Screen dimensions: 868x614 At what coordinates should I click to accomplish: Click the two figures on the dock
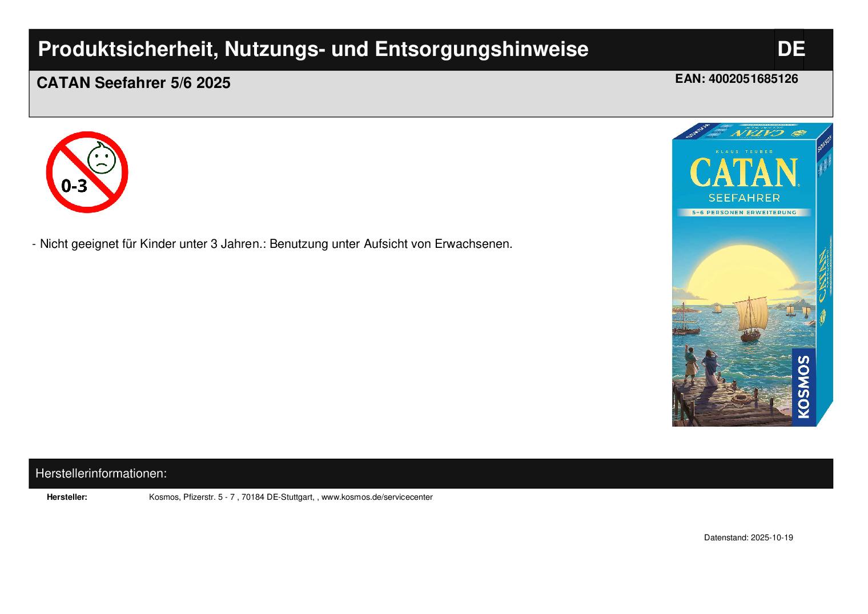700,367
